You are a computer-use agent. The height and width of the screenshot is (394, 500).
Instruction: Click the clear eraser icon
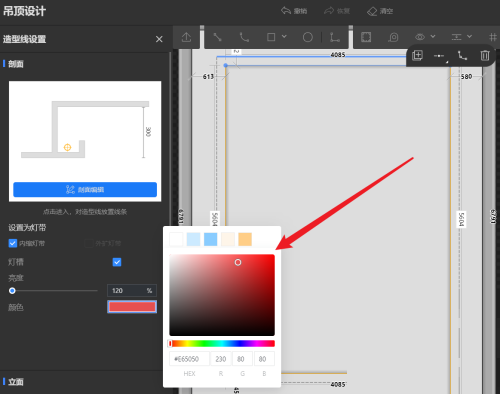(380, 11)
